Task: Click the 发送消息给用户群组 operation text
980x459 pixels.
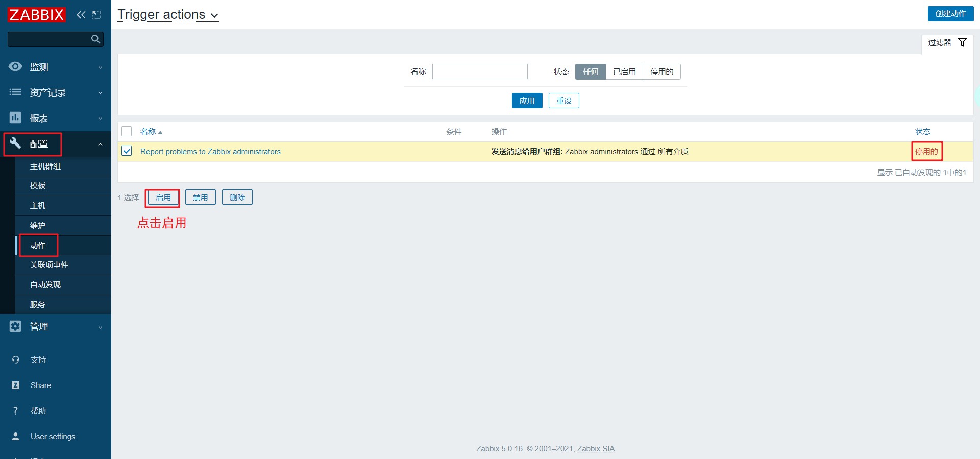Action: (527, 152)
